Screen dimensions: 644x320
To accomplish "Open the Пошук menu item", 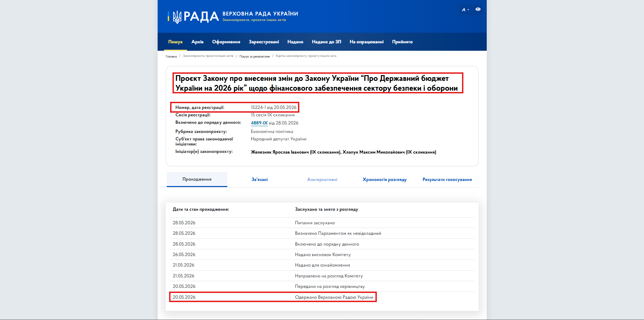I will tap(176, 42).
